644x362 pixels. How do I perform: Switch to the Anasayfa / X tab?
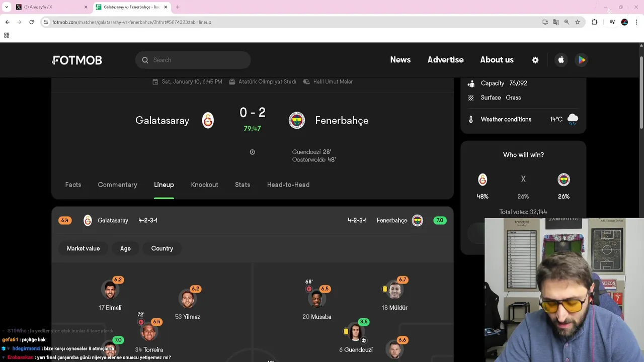pyautogui.click(x=51, y=7)
